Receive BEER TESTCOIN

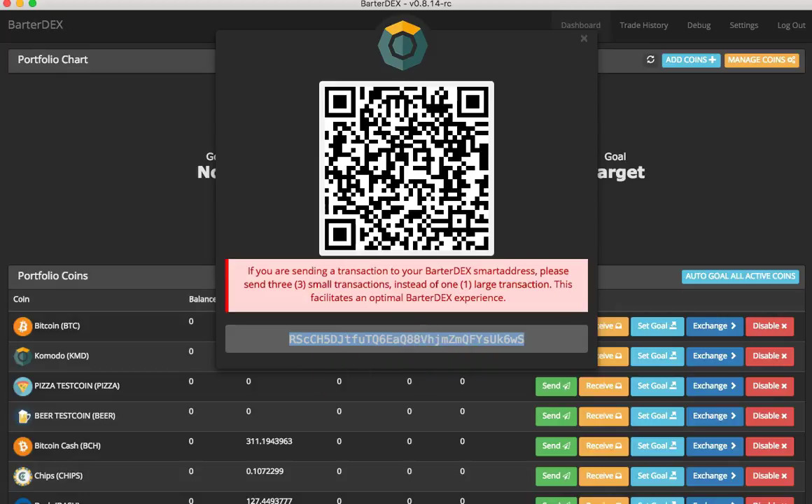coord(603,416)
